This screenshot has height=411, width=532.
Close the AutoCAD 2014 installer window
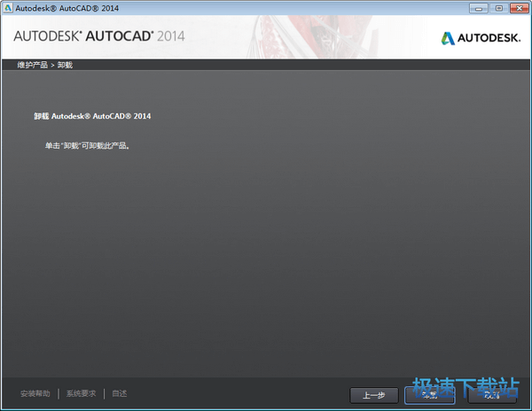519,8
